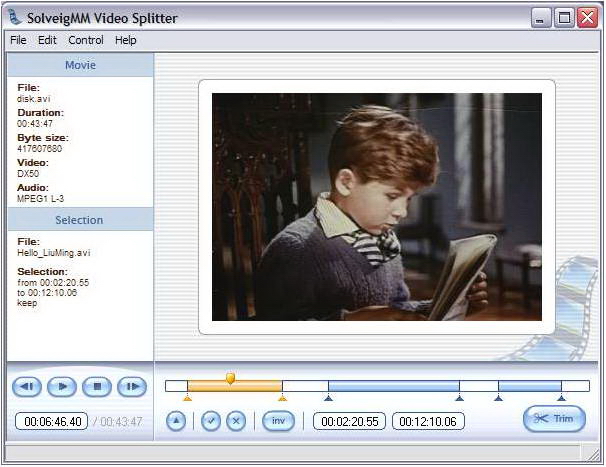Open the Control menu

click(86, 40)
